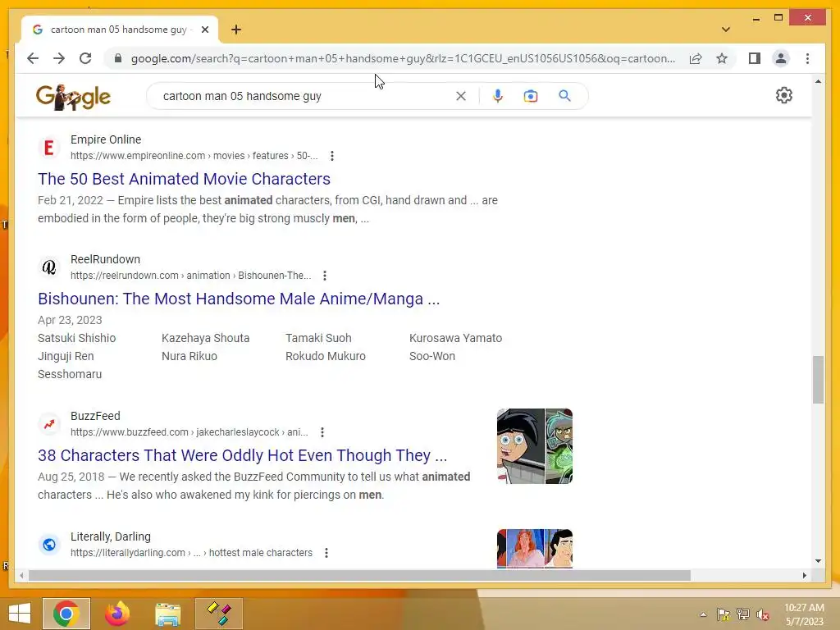Image resolution: width=840 pixels, height=630 pixels.
Task: Open tab search chevron dropdown
Action: pyautogui.click(x=725, y=30)
